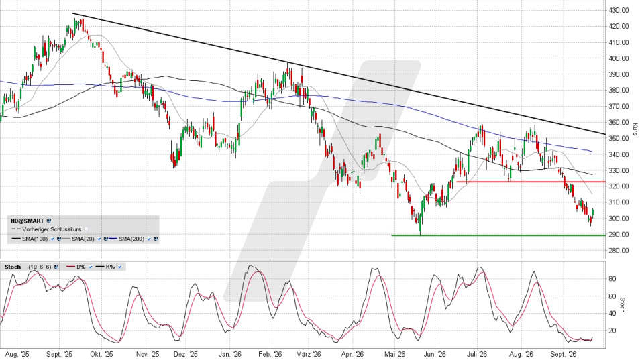Click the März '26 date label

click(x=308, y=354)
